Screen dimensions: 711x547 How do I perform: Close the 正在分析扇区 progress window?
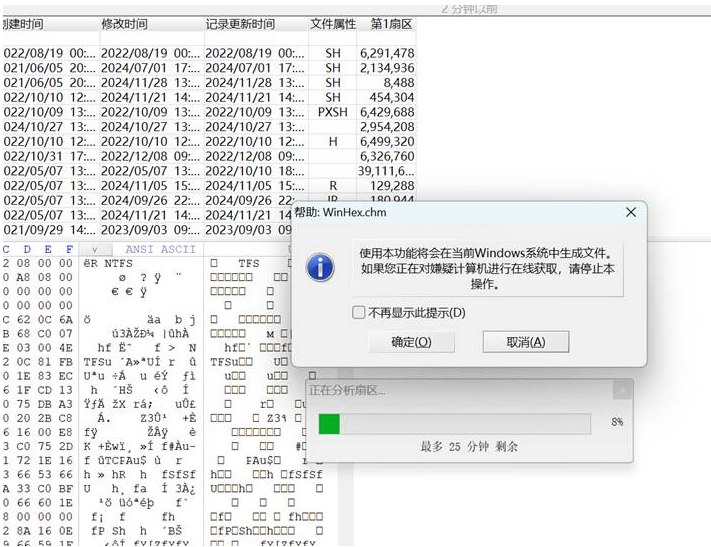point(622,391)
